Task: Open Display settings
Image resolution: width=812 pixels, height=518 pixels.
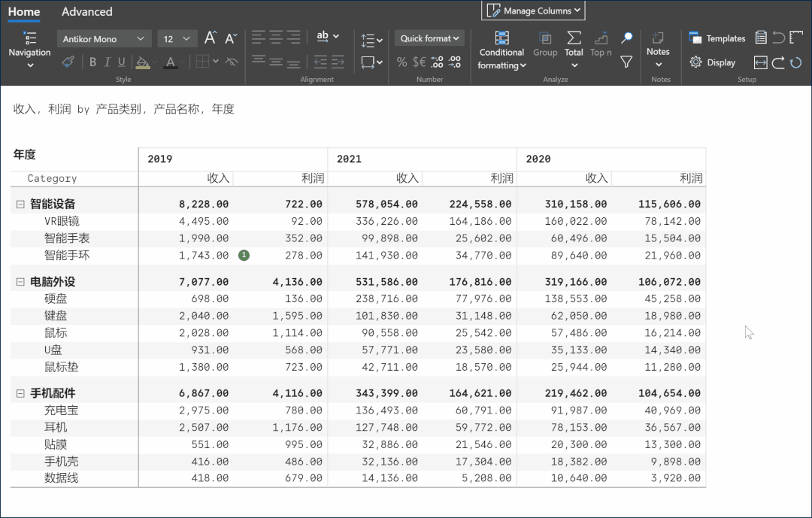Action: 713,62
